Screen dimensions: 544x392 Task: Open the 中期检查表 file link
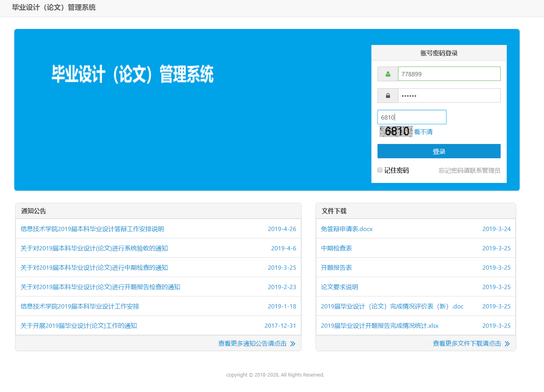(x=336, y=248)
